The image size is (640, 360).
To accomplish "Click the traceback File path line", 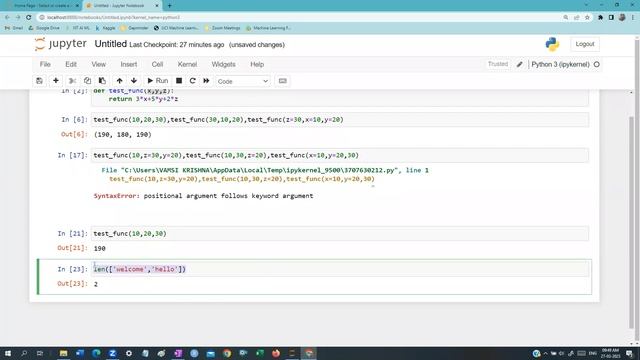I will 265,170.
